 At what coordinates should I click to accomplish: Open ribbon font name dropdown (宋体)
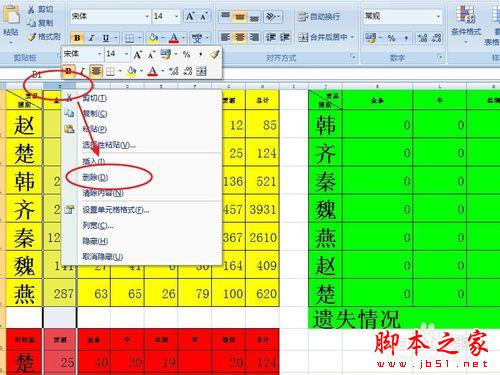pos(147,16)
